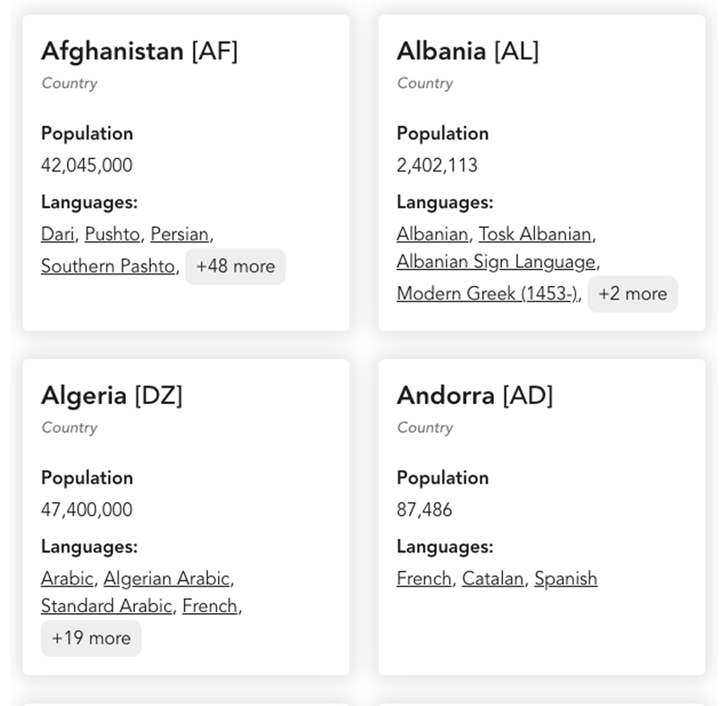Click the Algerian Arabic language link

click(168, 578)
